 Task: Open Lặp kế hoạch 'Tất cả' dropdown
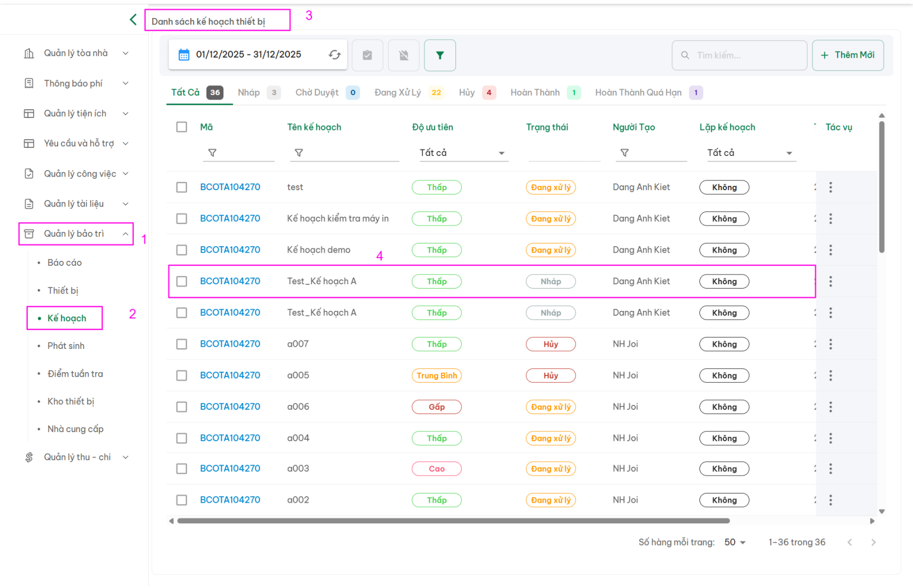pos(750,153)
